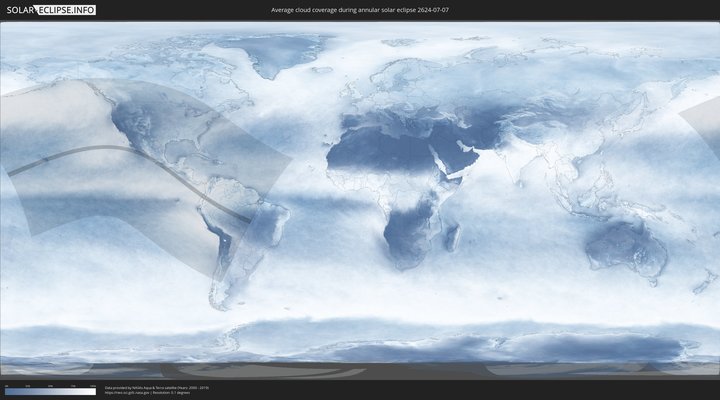Click the average cloud coverage title text

point(360,10)
